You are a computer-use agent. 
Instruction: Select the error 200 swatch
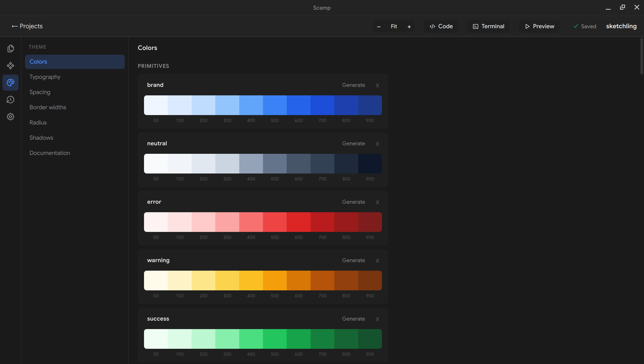pyautogui.click(x=203, y=222)
